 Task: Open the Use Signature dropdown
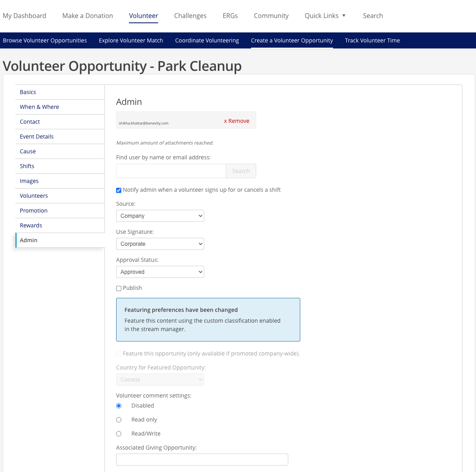click(x=160, y=244)
